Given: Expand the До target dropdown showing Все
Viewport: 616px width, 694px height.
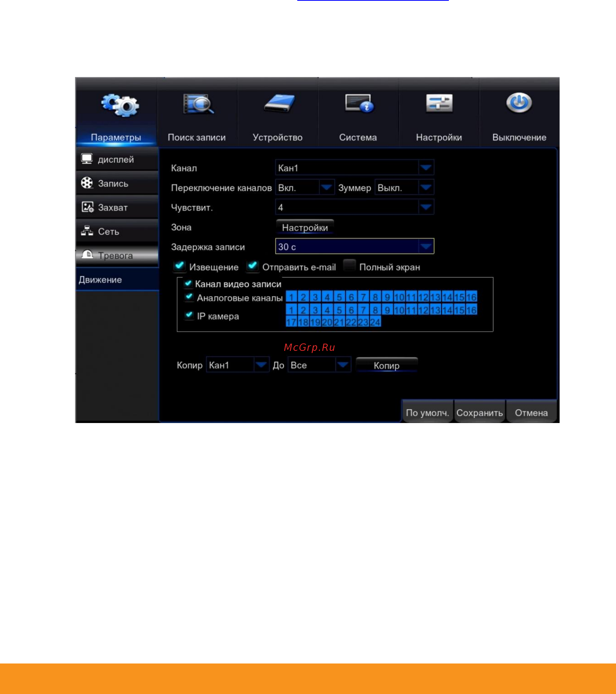Looking at the screenshot, I should [319, 365].
